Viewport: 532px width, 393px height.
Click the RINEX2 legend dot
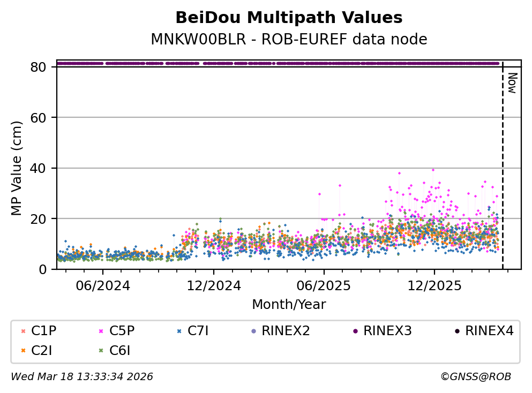(253, 331)
